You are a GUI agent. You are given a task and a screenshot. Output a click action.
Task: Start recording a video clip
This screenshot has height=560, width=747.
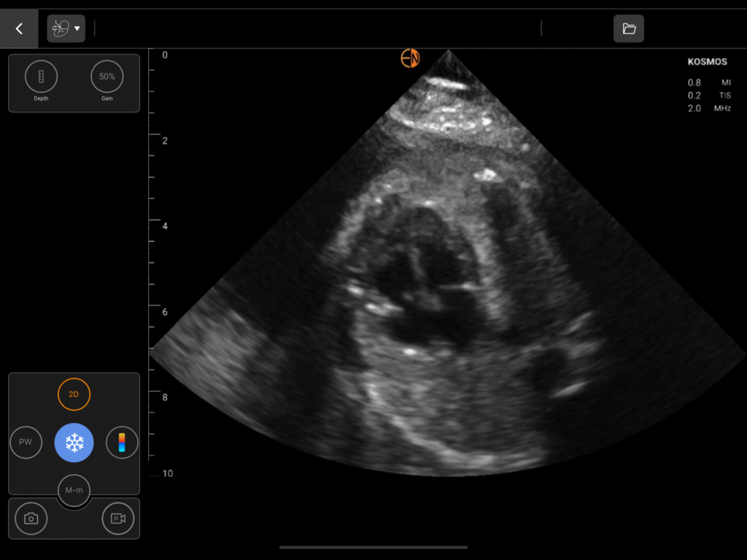point(118,518)
